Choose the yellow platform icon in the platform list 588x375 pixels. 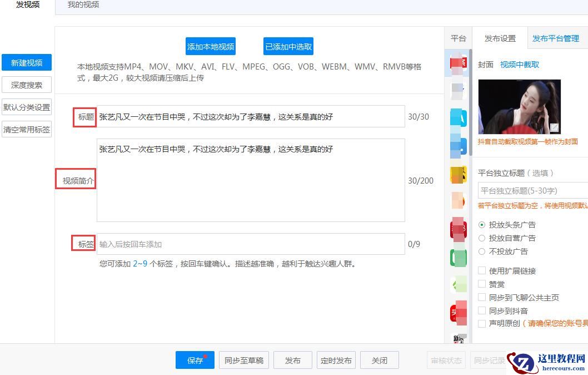tap(457, 174)
